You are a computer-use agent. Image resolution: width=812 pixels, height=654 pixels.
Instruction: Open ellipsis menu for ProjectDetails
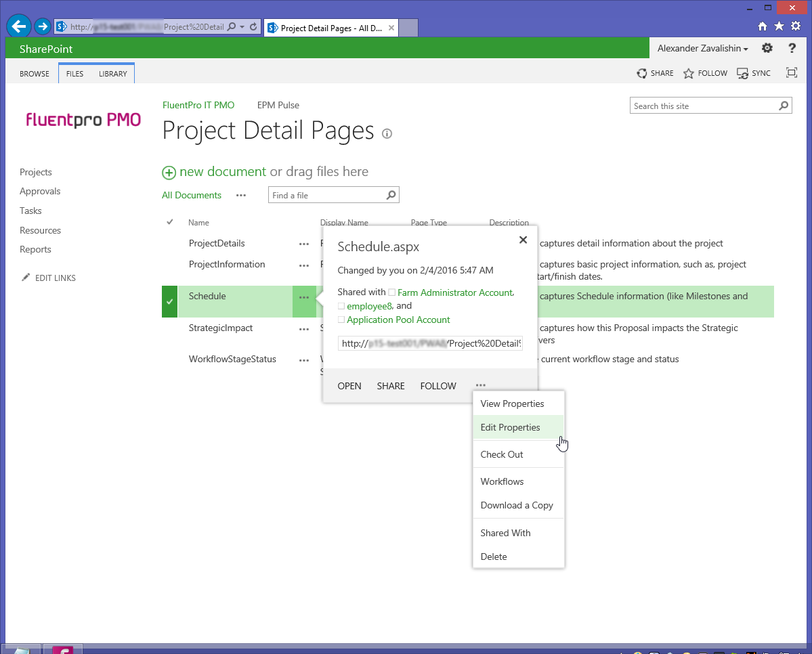[304, 244]
